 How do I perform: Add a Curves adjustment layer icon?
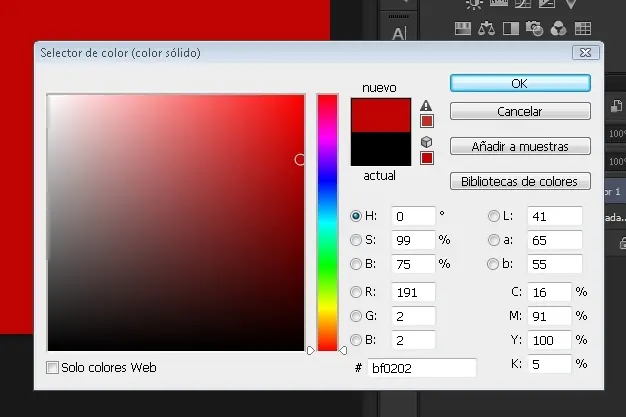pyautogui.click(x=523, y=3)
